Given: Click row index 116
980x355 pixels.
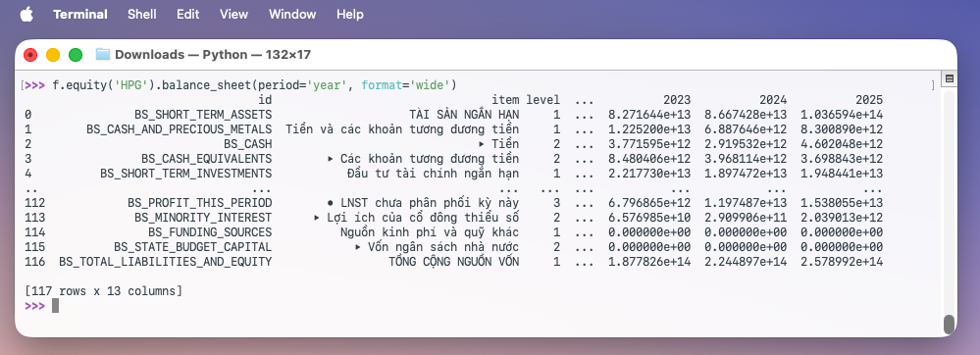Looking at the screenshot, I should (35, 262).
